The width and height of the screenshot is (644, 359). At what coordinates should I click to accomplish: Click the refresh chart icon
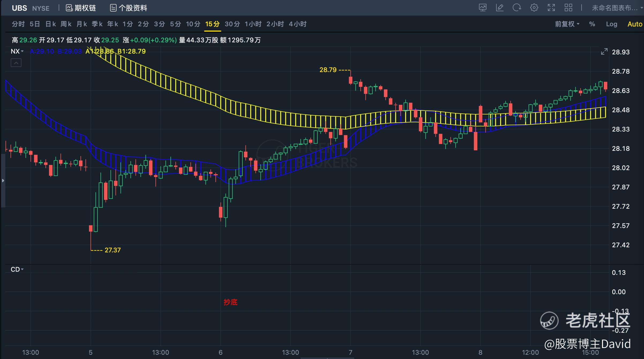click(517, 8)
